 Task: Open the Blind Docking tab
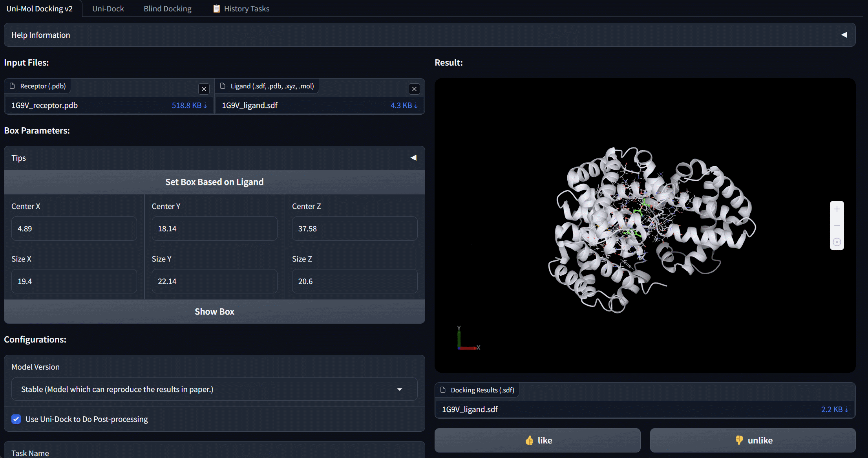click(x=168, y=9)
